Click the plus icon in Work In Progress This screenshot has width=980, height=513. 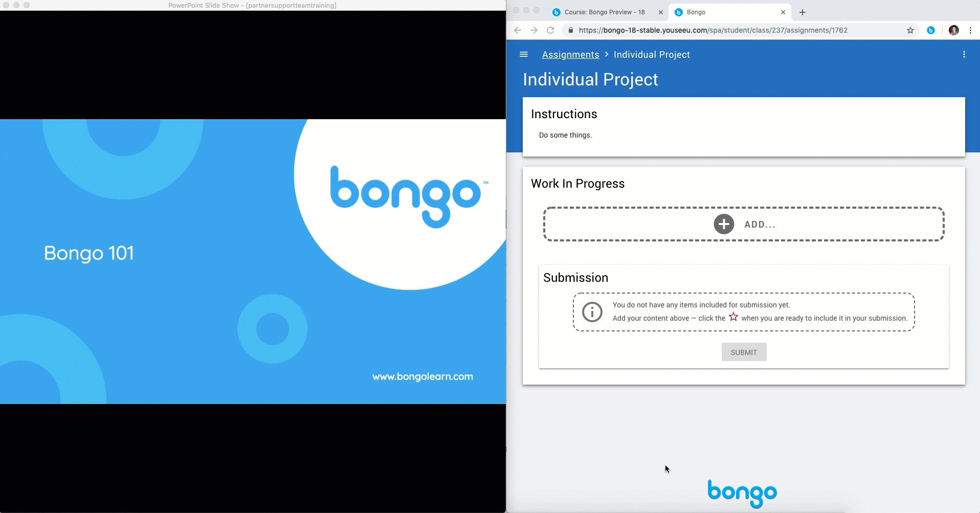pos(723,224)
